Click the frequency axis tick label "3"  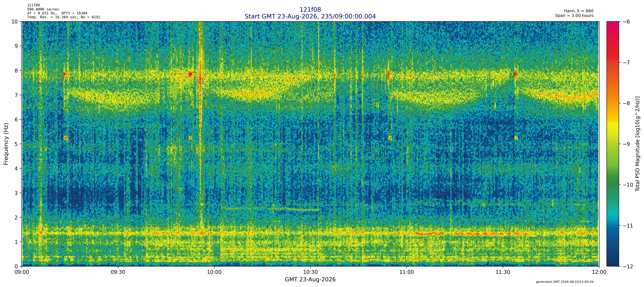click(16, 193)
